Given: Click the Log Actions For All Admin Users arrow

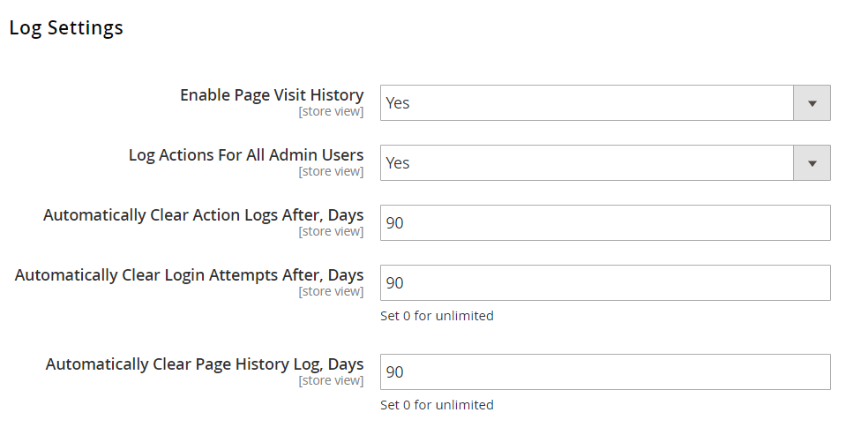Looking at the screenshot, I should click(812, 163).
